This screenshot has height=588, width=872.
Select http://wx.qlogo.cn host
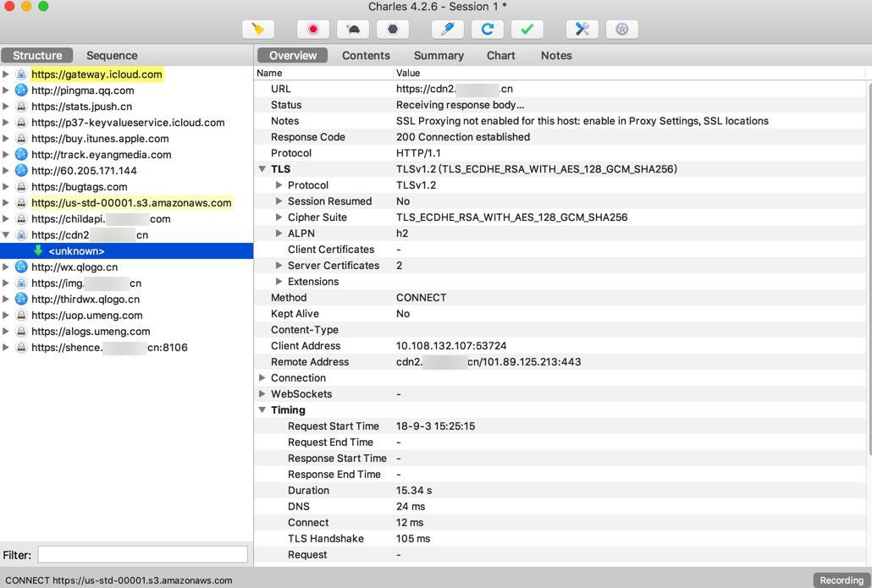click(75, 267)
